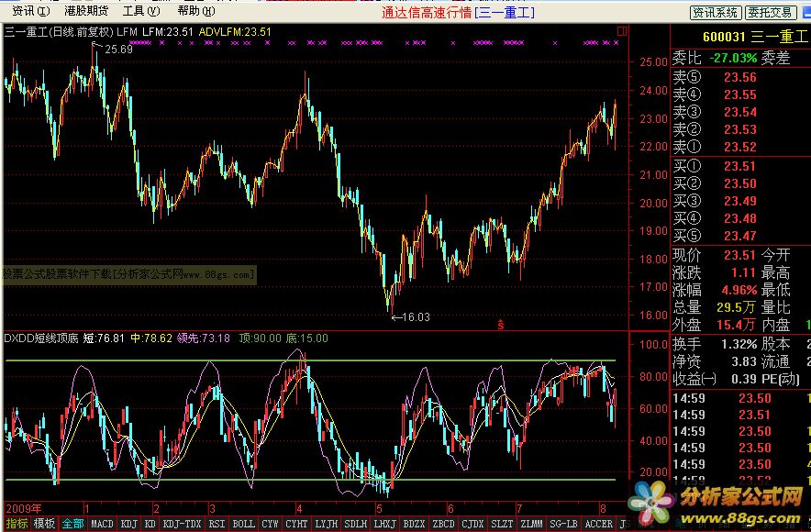Click the 短:76.81 indicator value
811x532 pixels.
[104, 338]
